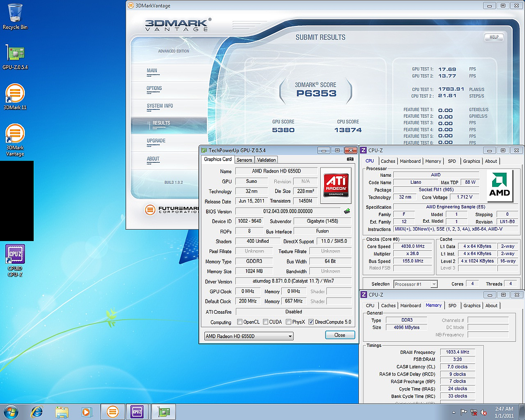Take a GPU-Z screenshot with camera icon
The image size is (525, 420).
point(350,159)
